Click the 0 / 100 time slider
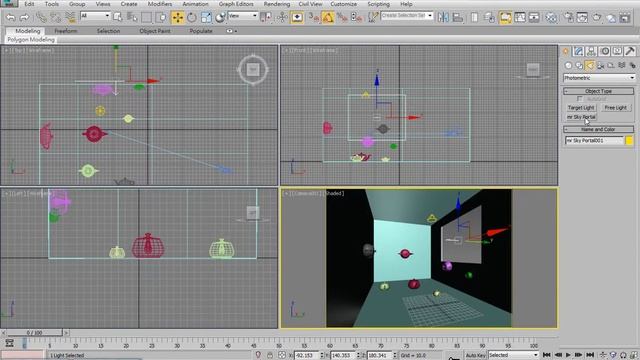The image size is (640, 360). click(34, 333)
